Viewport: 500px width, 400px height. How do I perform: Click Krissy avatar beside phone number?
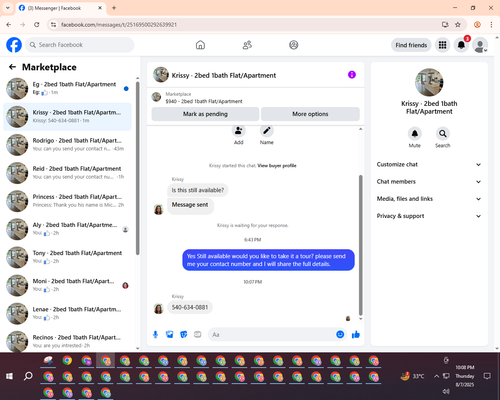pos(158,309)
